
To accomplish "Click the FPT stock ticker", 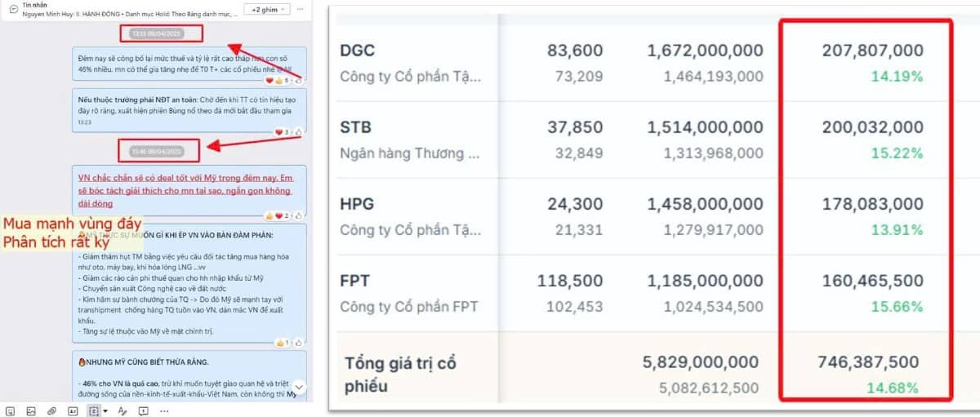I will (x=354, y=281).
